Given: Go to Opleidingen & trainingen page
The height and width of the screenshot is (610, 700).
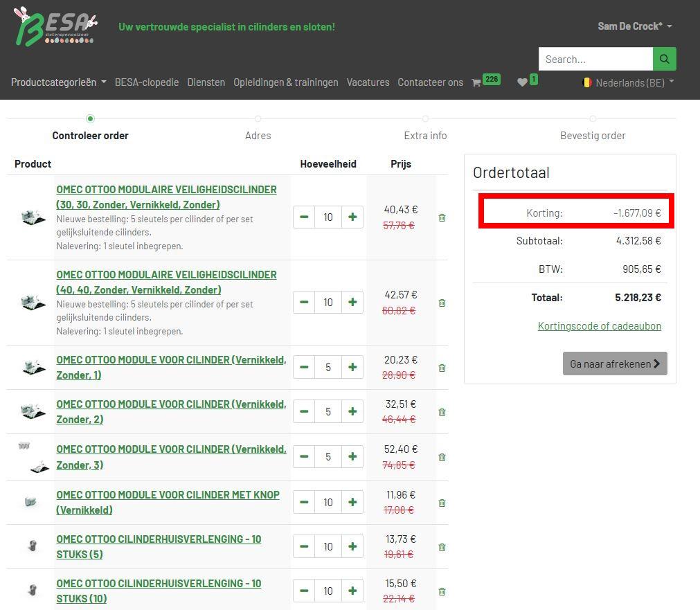Looking at the screenshot, I should (x=285, y=82).
